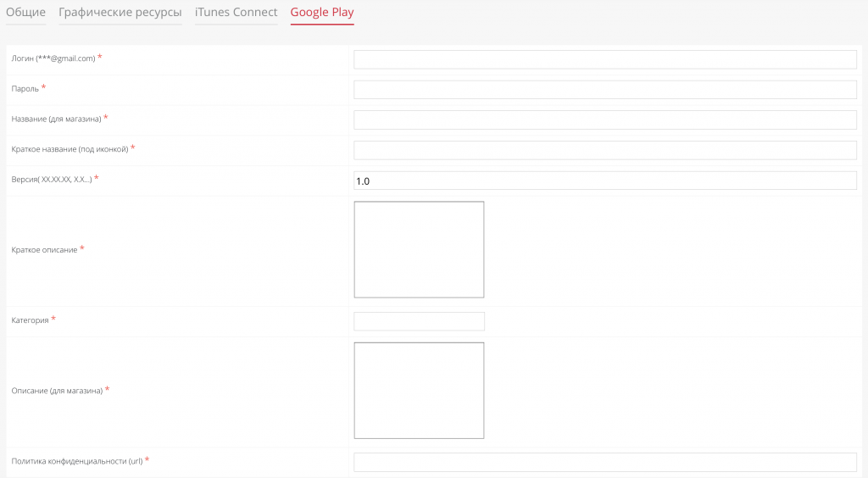Click the Краткое описание text area
Viewport: 868px width, 478px height.
tap(419, 249)
